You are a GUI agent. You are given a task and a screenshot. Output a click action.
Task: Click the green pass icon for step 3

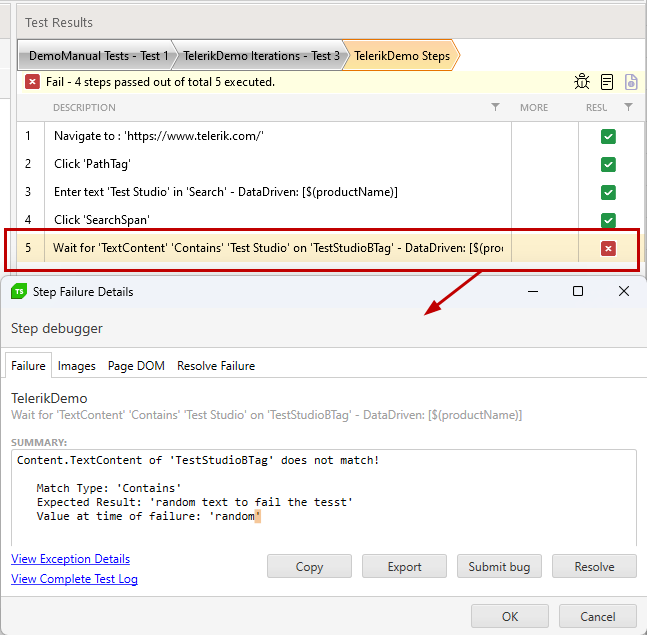pyautogui.click(x=608, y=192)
